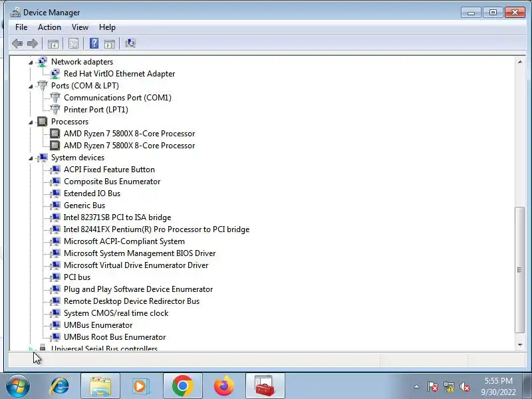
Task: Click the Communications Port COM1 icon
Action: coord(55,98)
